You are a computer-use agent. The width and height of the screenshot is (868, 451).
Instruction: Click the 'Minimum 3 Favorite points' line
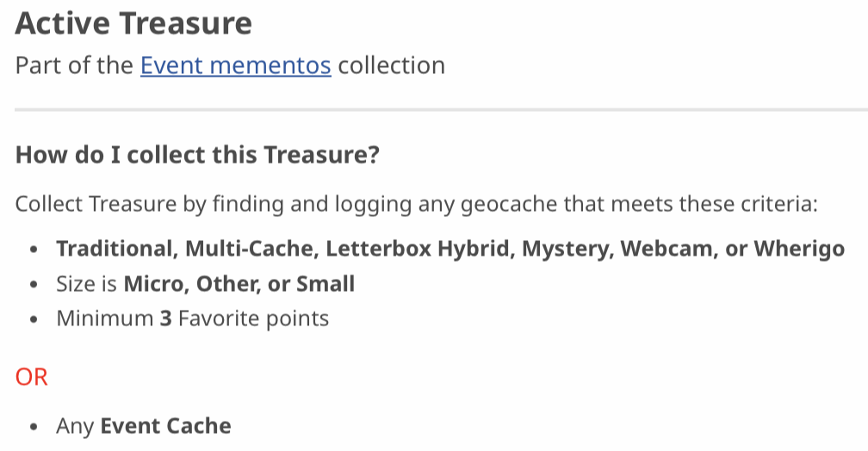point(193,318)
